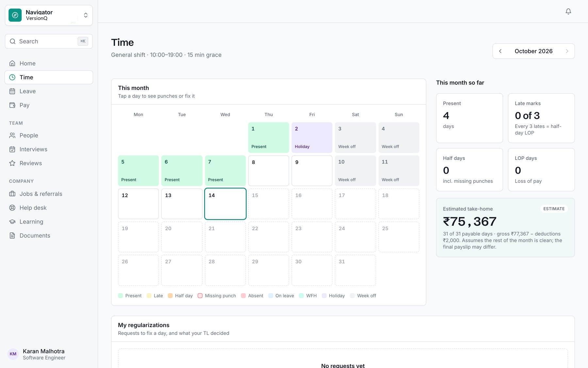Select the highlighted day 14
Screen dimensions: 588x368
(x=225, y=204)
